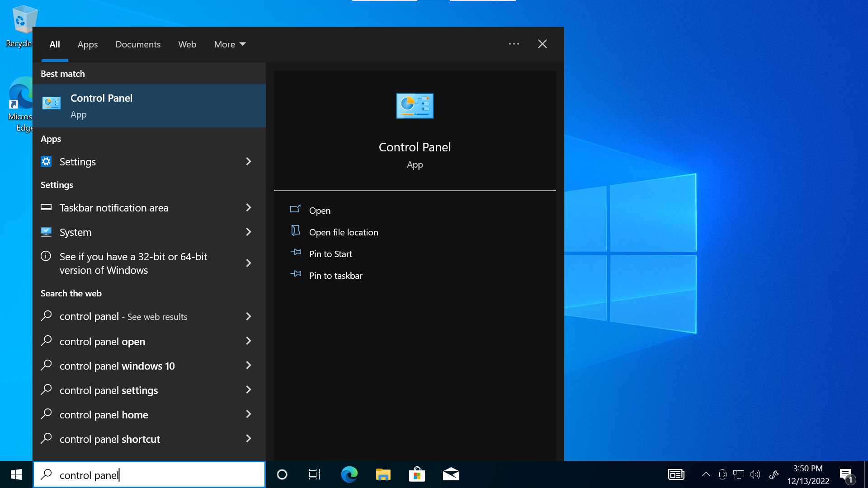
Task: Open Microsoft Edge from the taskbar
Action: 349,474
